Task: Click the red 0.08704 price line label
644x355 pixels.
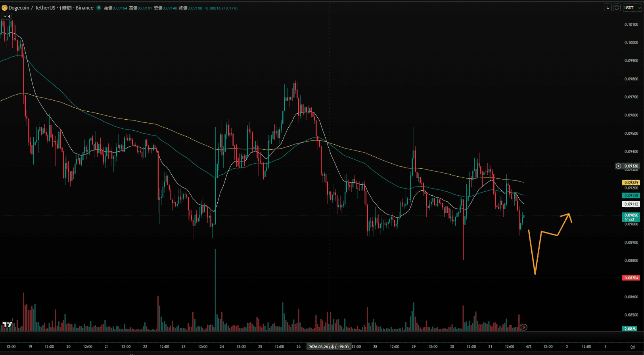Action: pyautogui.click(x=631, y=278)
